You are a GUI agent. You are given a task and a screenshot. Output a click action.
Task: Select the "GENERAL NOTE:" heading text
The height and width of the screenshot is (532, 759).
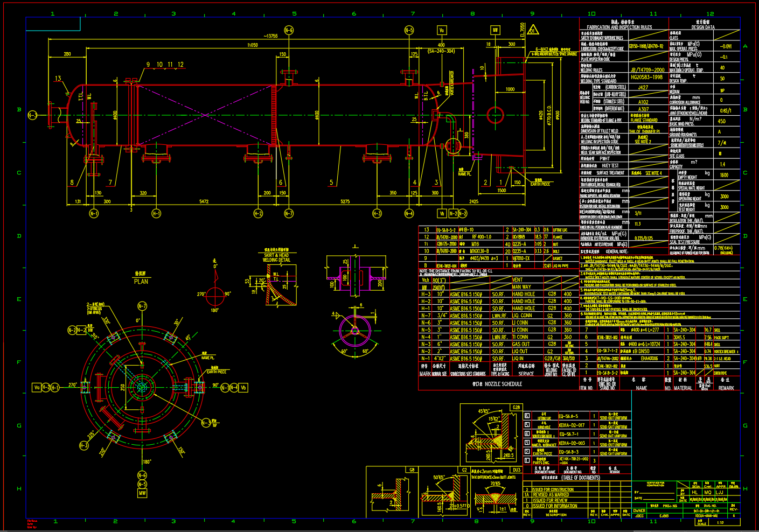617,251
